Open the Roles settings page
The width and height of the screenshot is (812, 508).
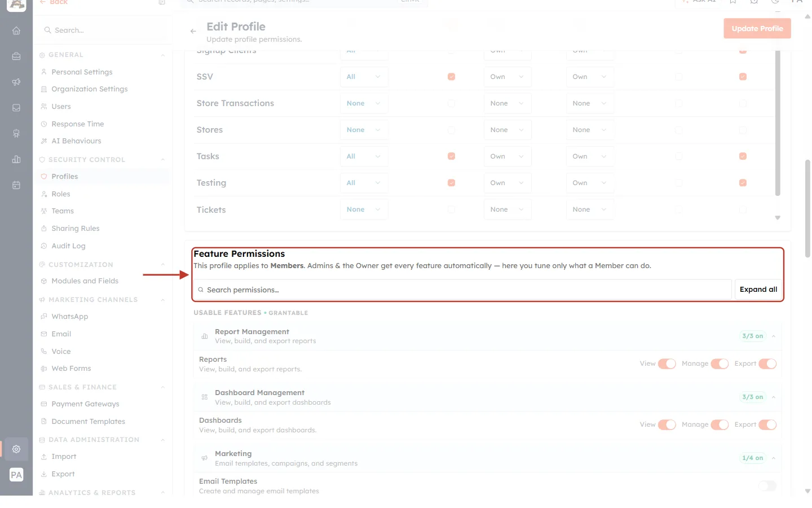61,194
